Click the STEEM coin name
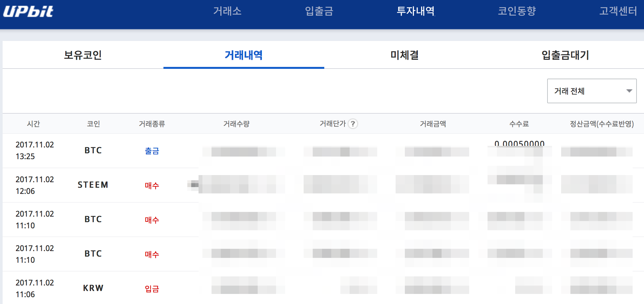The height and width of the screenshot is (304, 644). [x=93, y=185]
